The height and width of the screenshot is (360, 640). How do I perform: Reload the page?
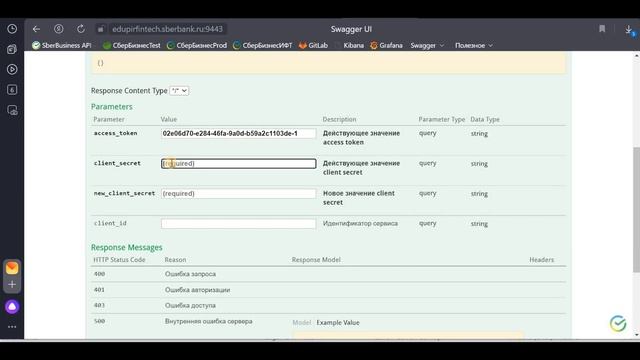pyautogui.click(x=81, y=29)
